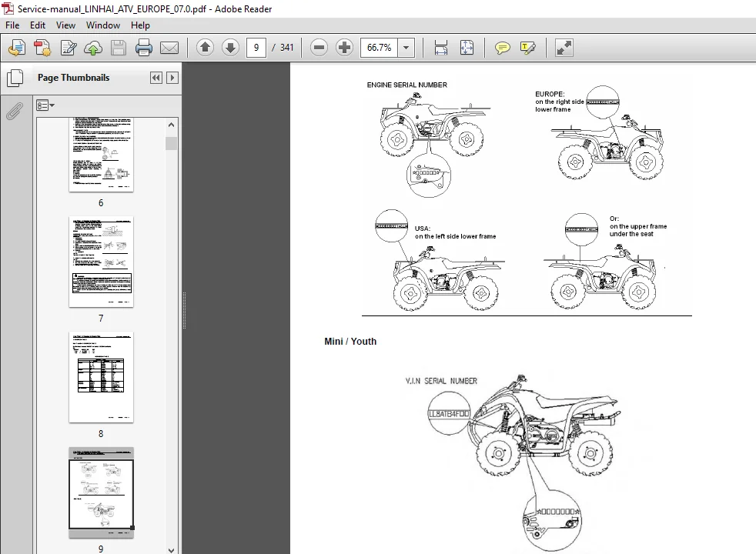The width and height of the screenshot is (756, 554).
Task: Click the cloud upload icon
Action: [x=93, y=48]
